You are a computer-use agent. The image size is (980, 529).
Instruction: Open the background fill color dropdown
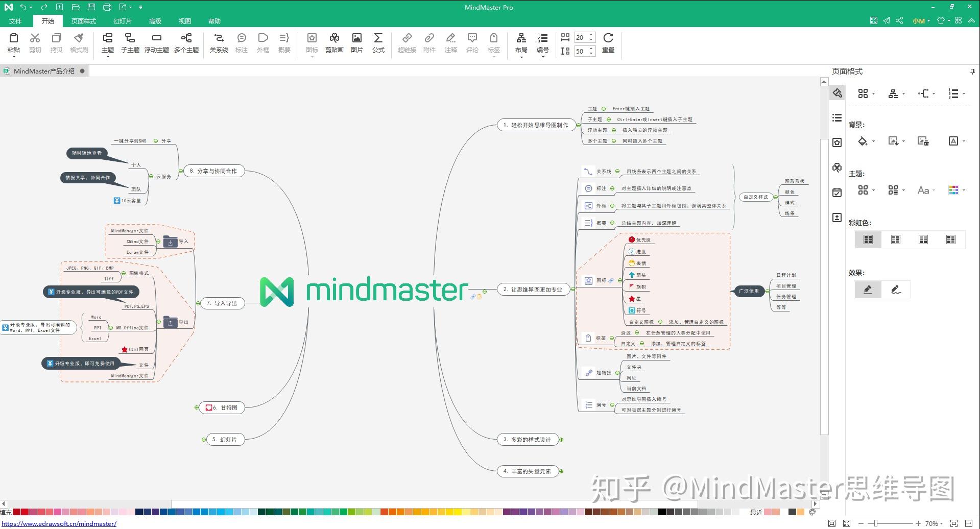coord(874,141)
